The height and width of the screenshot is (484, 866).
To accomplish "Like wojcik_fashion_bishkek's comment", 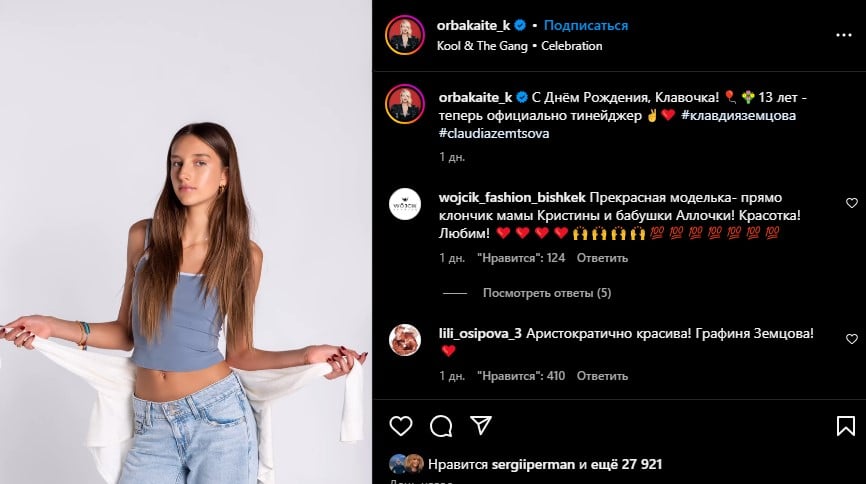I will coord(852,203).
